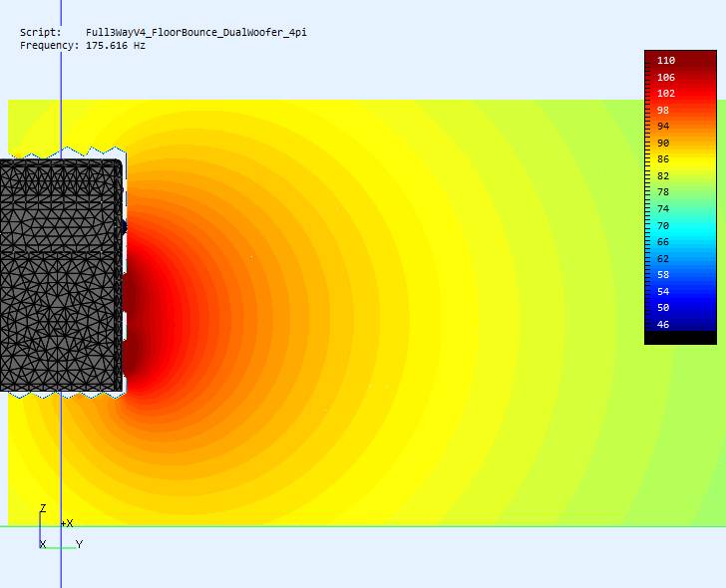Click the 106 value on color legend
726x588 pixels.
tap(666, 77)
